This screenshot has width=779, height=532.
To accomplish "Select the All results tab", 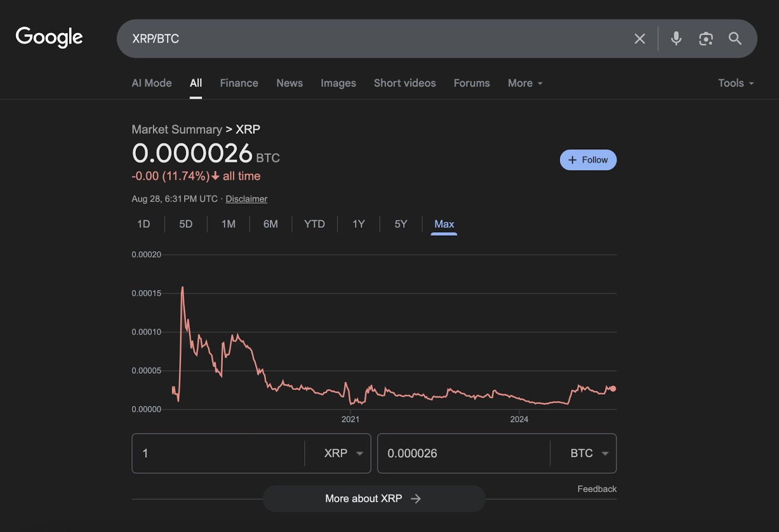I will coord(196,83).
